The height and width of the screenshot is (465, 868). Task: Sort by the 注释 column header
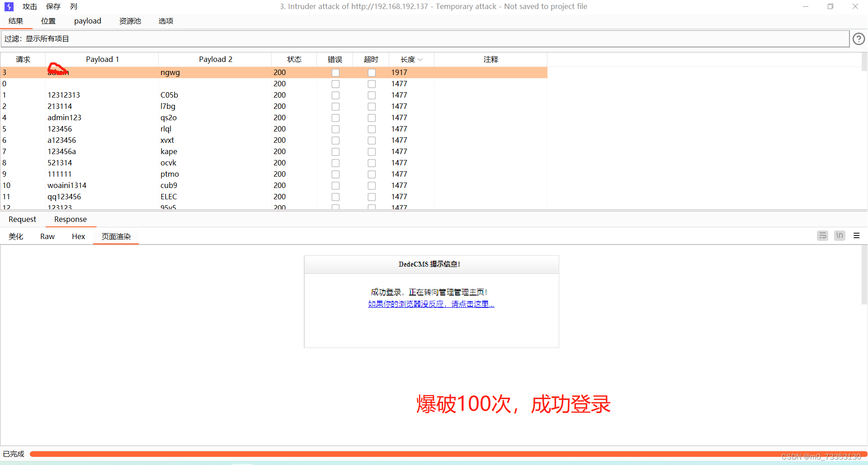click(491, 60)
